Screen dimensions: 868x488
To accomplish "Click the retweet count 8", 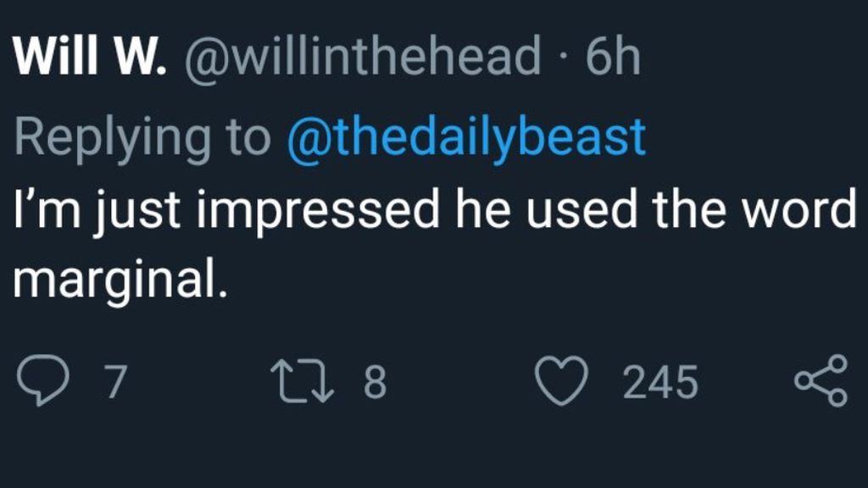I will pos(375,381).
